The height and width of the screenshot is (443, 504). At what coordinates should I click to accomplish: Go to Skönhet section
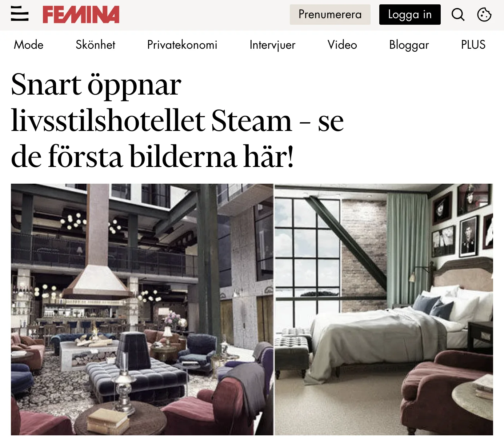(95, 45)
